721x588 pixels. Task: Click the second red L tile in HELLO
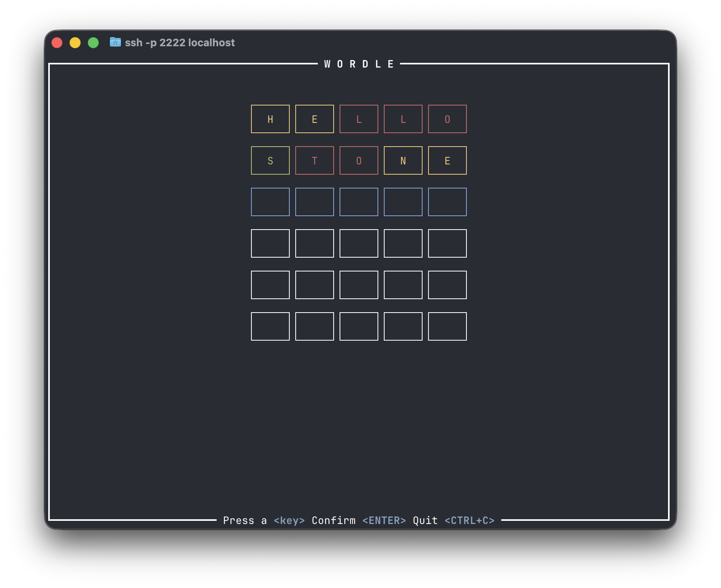click(403, 119)
